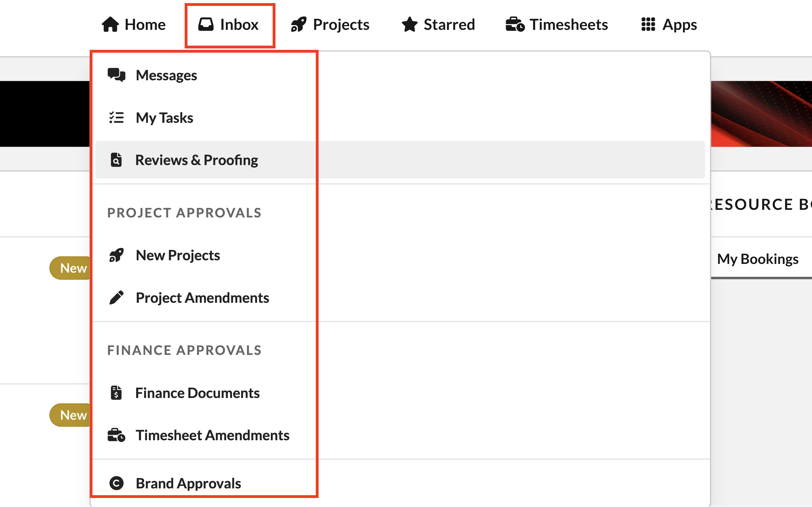Click the Apps grid icon
812x507 pixels.
[x=648, y=25]
